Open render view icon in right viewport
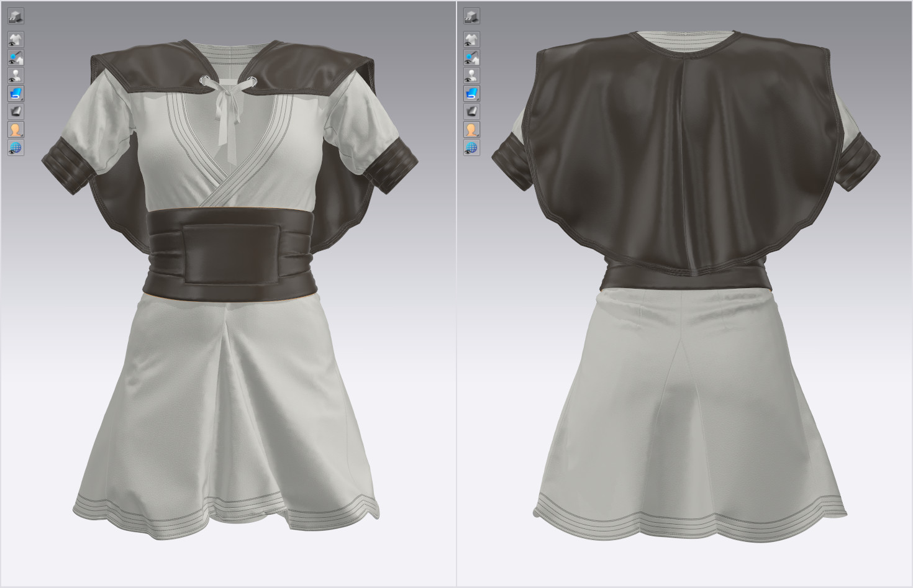Screen dimensions: 913x588 pyautogui.click(x=472, y=16)
